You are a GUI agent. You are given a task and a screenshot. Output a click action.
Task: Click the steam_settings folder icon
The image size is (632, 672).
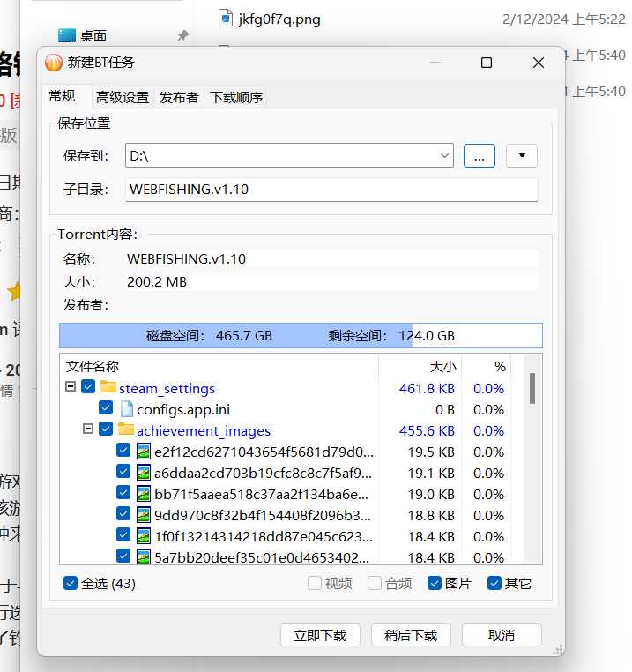pos(108,386)
